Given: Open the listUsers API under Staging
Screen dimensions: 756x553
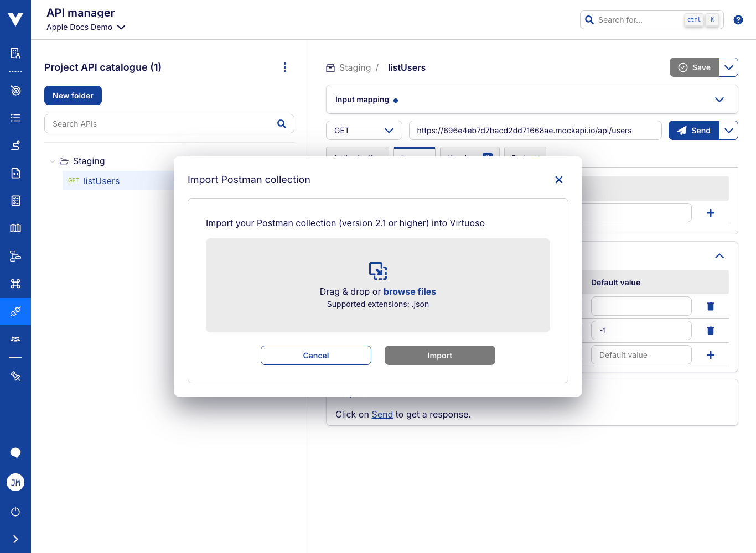Looking at the screenshot, I should [x=101, y=180].
